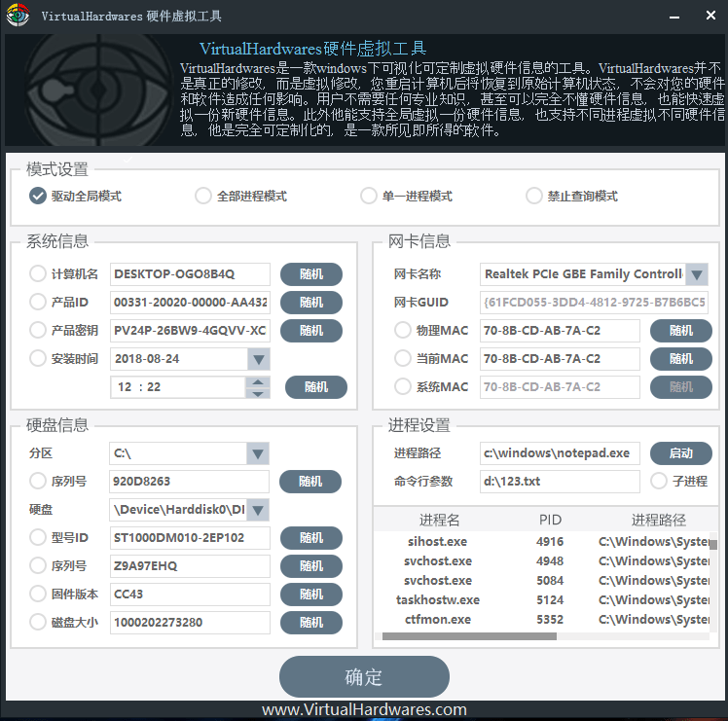728x721 pixels.
Task: Select 单一进程模式 radio option
Action: [369, 196]
